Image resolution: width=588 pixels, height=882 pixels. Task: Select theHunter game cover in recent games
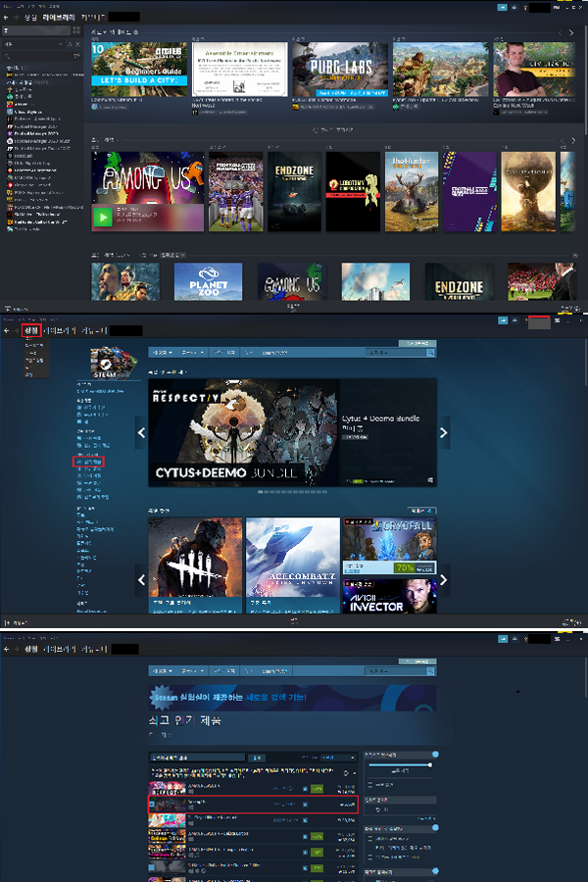(412, 191)
